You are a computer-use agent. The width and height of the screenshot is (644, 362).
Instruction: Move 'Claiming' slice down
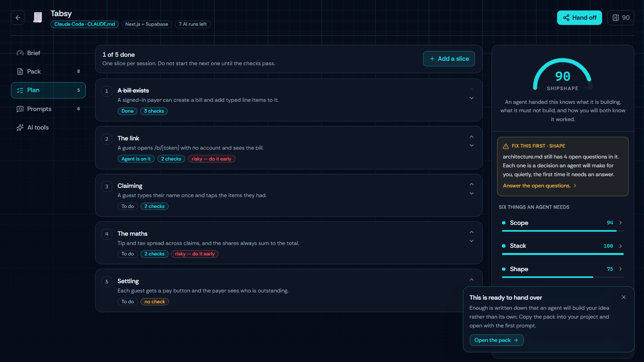(x=471, y=193)
